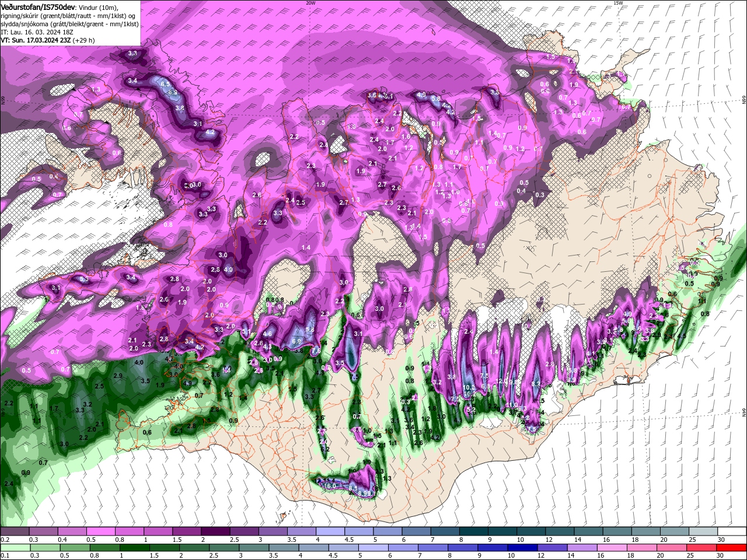Click the 15W longitude label
This screenshot has width=747, height=560.
tap(618, 3)
